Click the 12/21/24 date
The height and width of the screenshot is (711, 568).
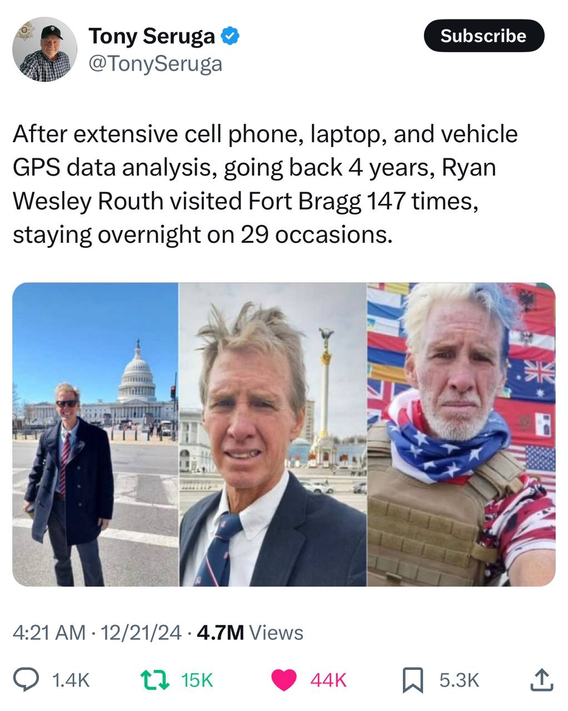click(x=141, y=633)
